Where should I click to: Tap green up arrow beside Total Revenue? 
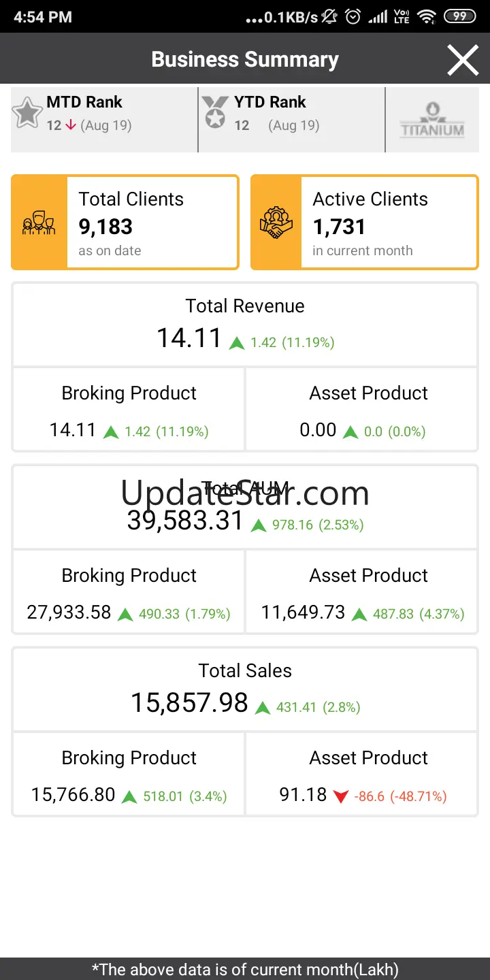click(237, 343)
